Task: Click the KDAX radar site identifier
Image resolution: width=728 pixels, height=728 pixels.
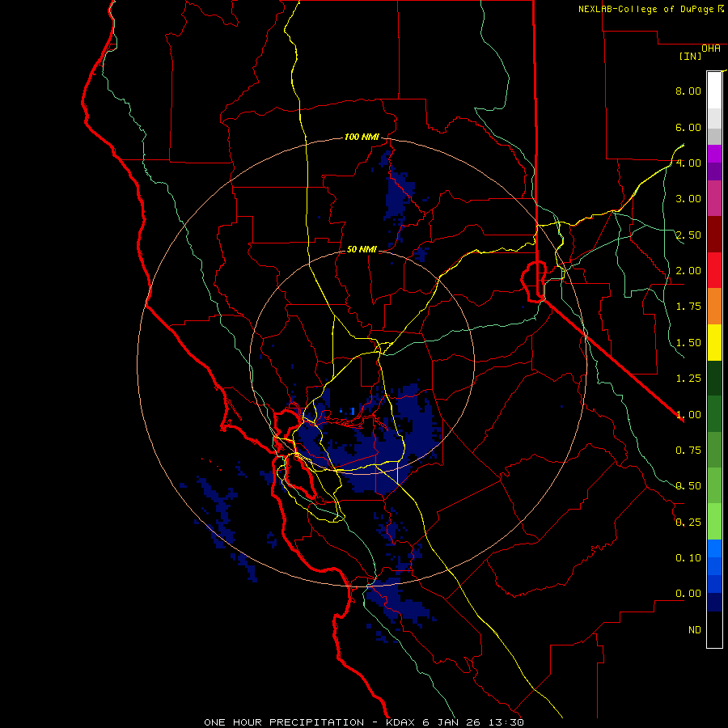Action: (x=401, y=722)
